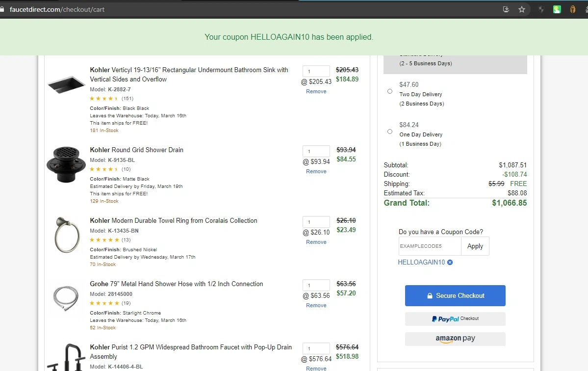
Task: Remove the Kohler Towel Ring item
Action: click(316, 242)
